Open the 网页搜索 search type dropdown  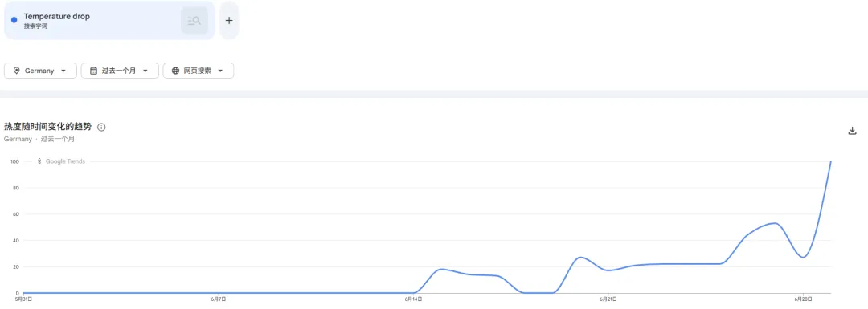coord(199,71)
